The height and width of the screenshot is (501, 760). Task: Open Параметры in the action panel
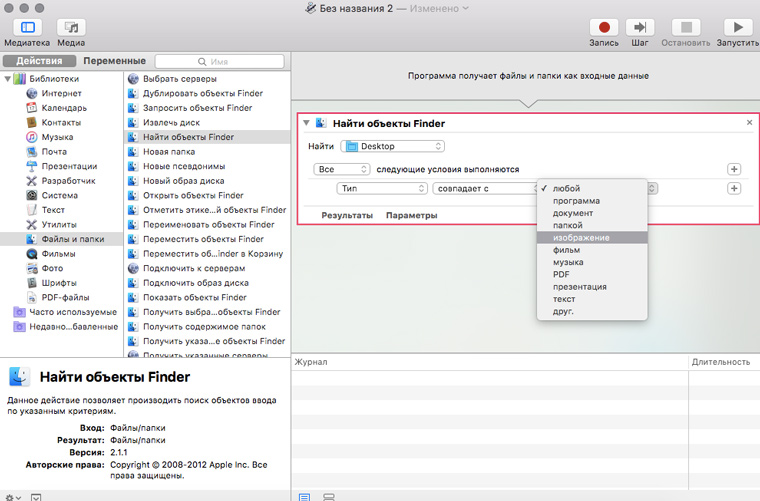(411, 215)
